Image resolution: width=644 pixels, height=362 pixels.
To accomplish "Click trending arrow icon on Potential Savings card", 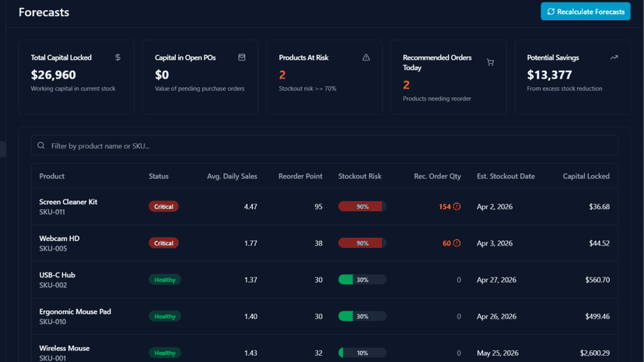I will (614, 57).
